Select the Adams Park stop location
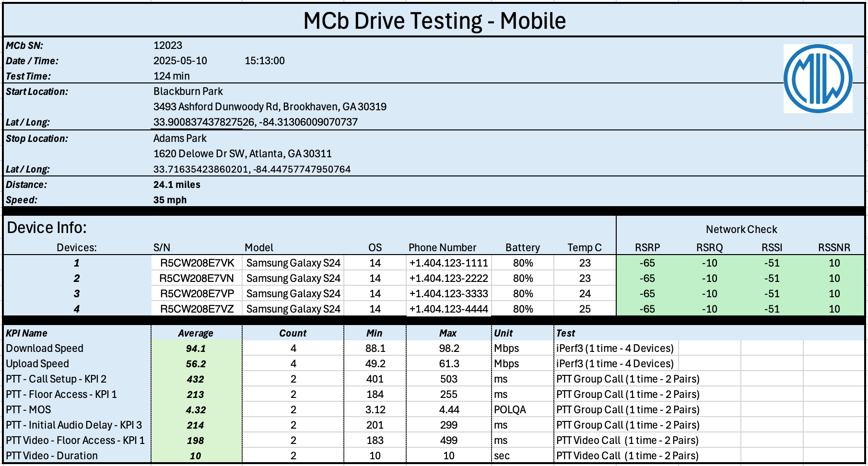Viewport: 868px width, 466px height. coord(180,139)
